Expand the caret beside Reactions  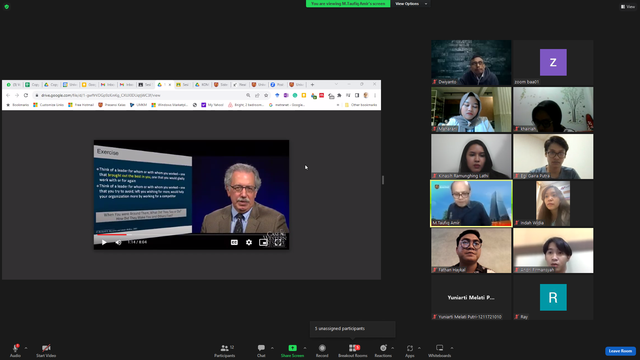pos(393,348)
